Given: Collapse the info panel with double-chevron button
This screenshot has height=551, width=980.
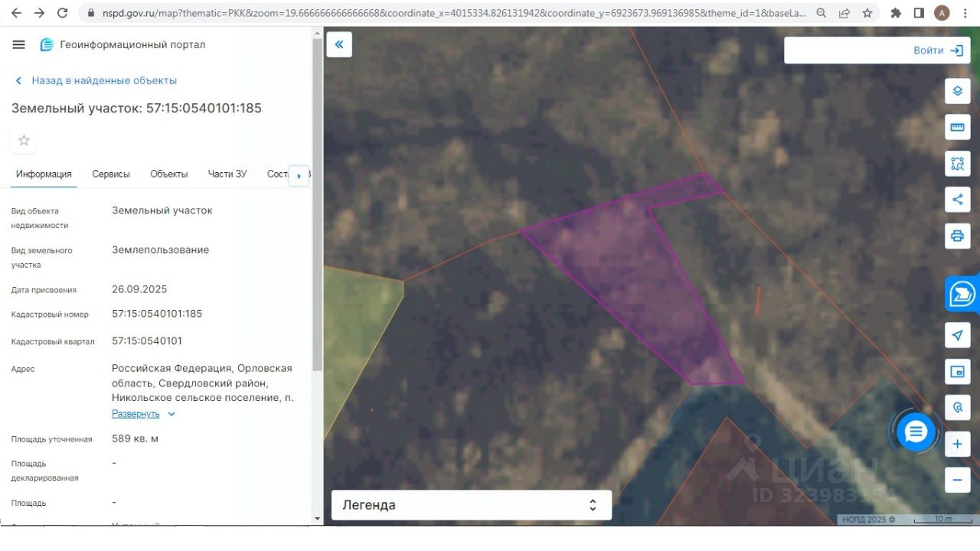Looking at the screenshot, I should 339,44.
